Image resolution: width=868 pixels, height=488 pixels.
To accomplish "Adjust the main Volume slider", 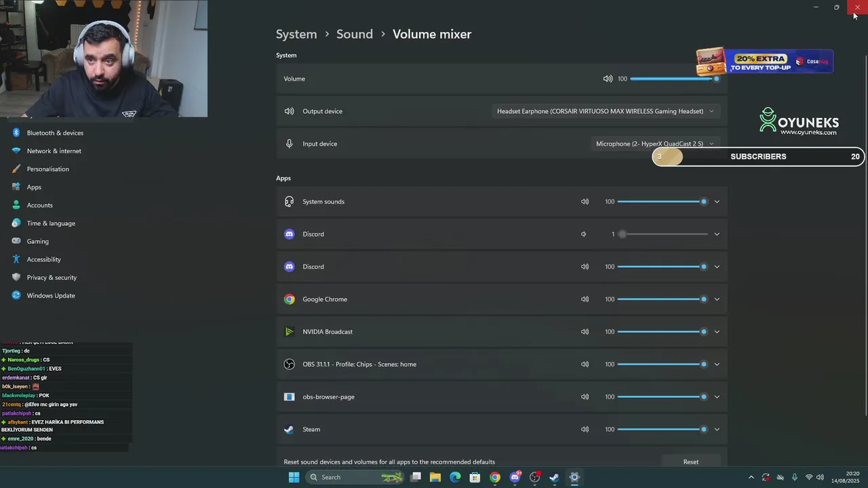I will (x=675, y=79).
